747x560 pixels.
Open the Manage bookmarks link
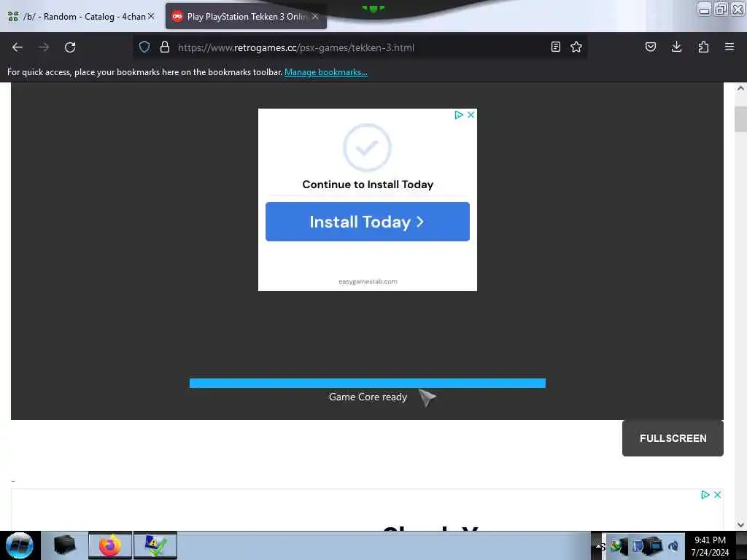click(326, 72)
